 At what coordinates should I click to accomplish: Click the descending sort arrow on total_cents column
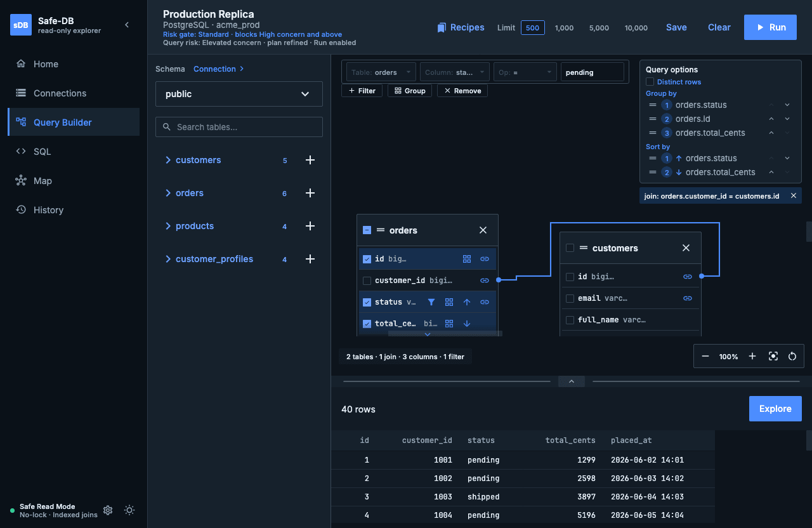click(467, 324)
